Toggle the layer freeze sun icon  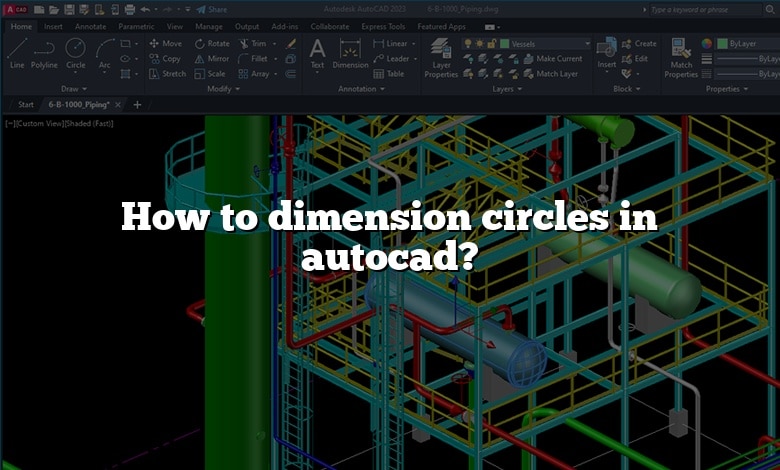pyautogui.click(x=479, y=44)
